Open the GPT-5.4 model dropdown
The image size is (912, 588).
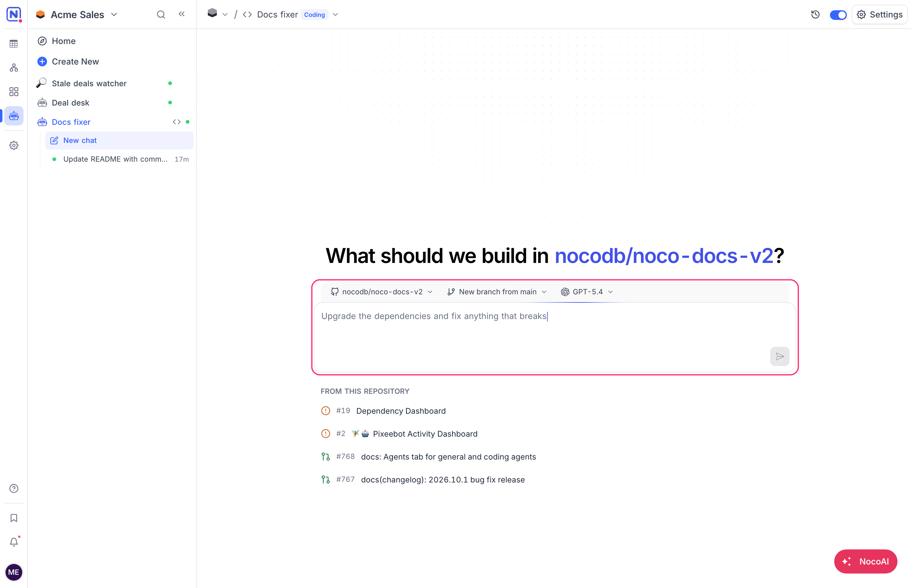pyautogui.click(x=587, y=292)
